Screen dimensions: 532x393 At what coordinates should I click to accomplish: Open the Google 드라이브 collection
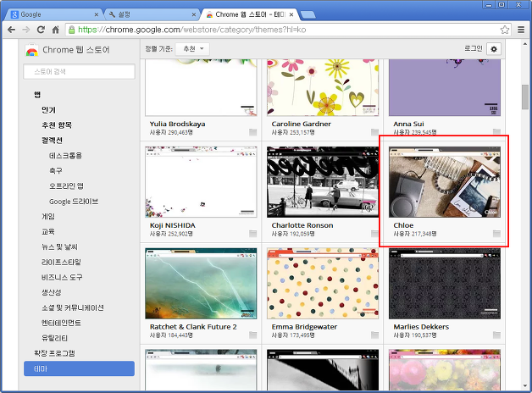point(74,202)
